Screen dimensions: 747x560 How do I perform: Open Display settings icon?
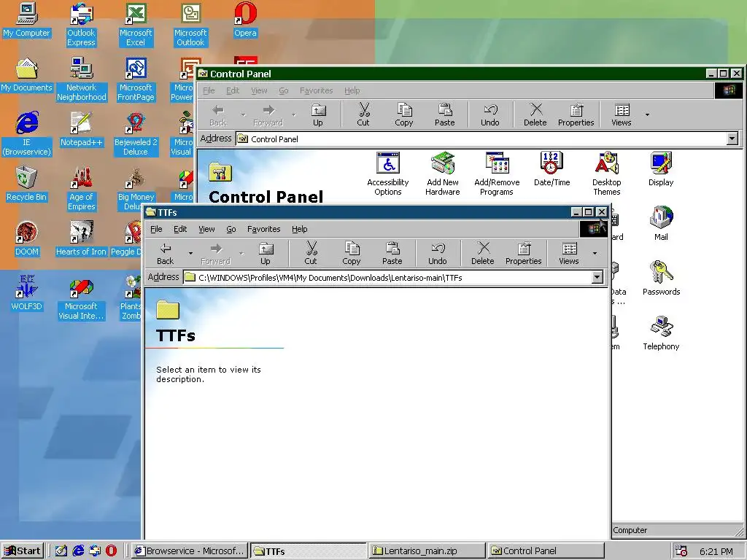coord(661,169)
